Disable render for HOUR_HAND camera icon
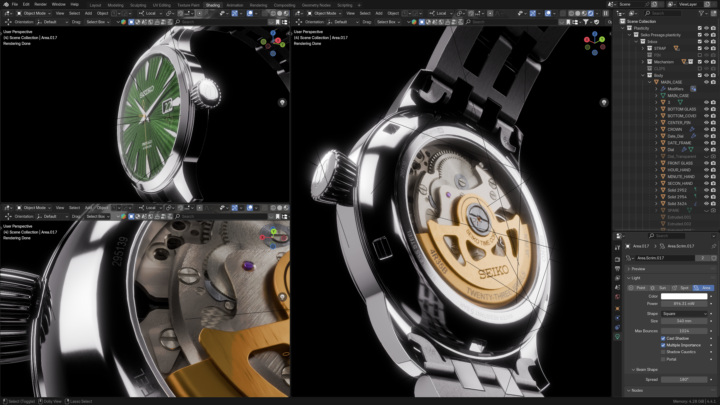The image size is (720, 405). [713, 170]
